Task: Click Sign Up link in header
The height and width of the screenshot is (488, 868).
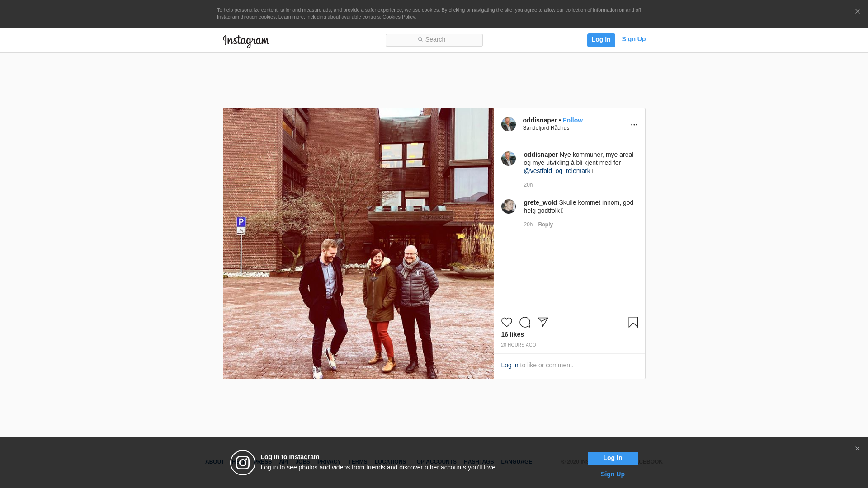Action: (x=633, y=39)
